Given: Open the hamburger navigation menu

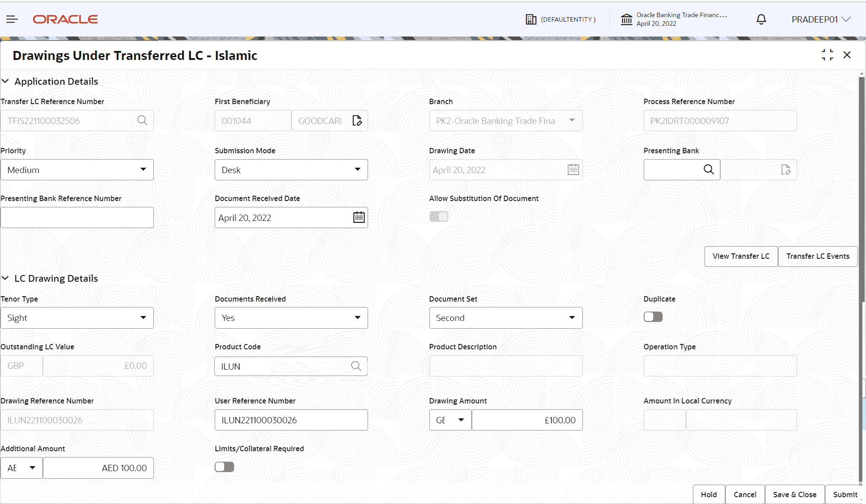Looking at the screenshot, I should [12, 19].
